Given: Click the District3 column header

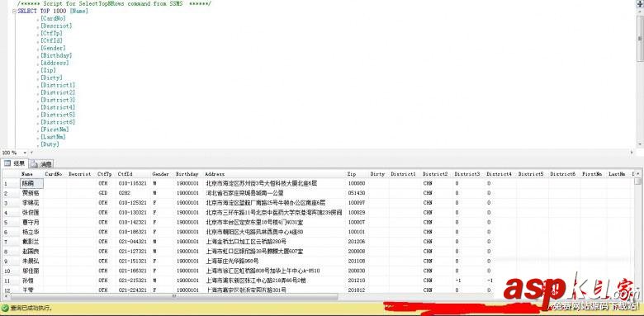Looking at the screenshot, I should pyautogui.click(x=467, y=174).
